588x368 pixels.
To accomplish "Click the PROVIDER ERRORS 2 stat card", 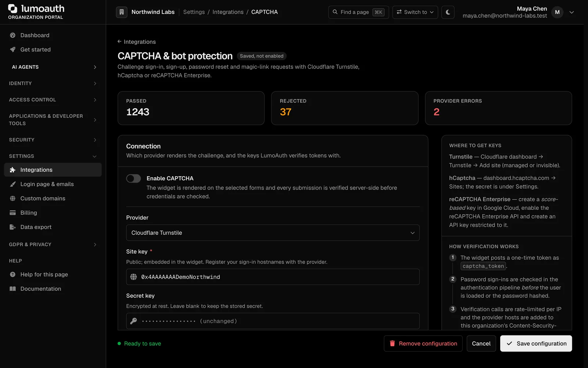I will point(498,108).
